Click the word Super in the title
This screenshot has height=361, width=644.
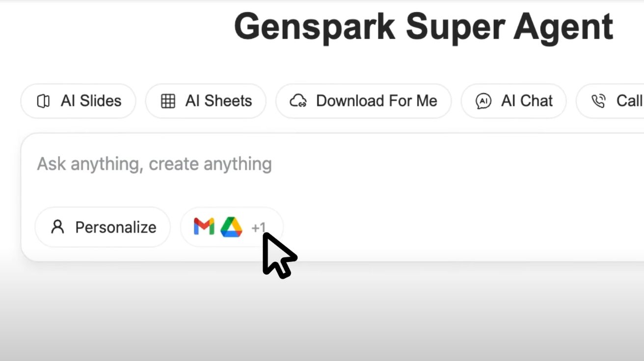coord(455,28)
